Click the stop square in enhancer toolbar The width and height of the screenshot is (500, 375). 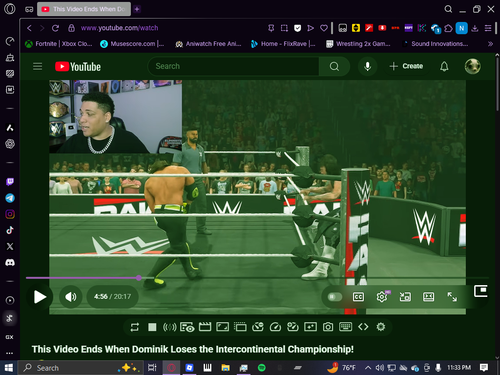(x=152, y=327)
